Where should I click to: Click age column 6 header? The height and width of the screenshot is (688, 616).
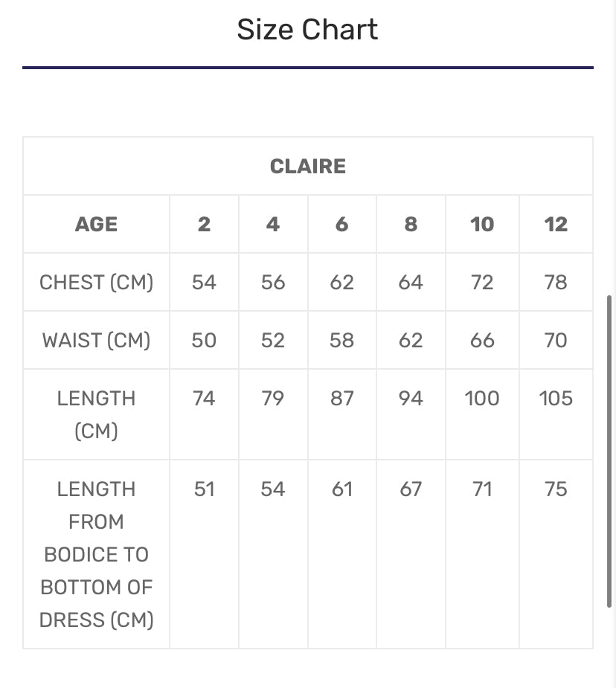click(x=341, y=224)
